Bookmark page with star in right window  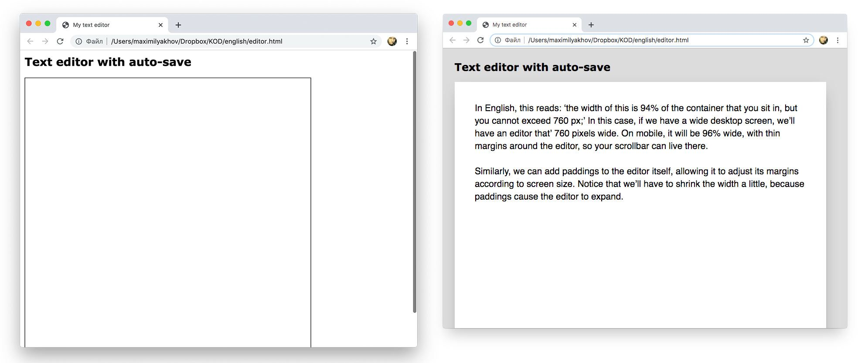point(806,40)
